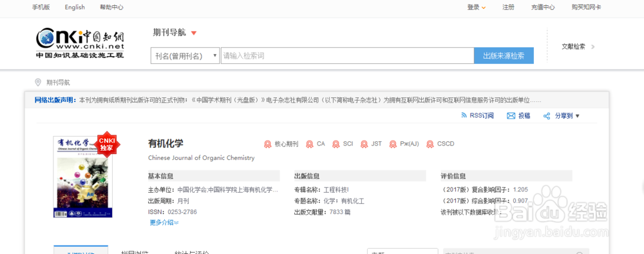
Task: Click the 注册 link
Action: tap(508, 7)
